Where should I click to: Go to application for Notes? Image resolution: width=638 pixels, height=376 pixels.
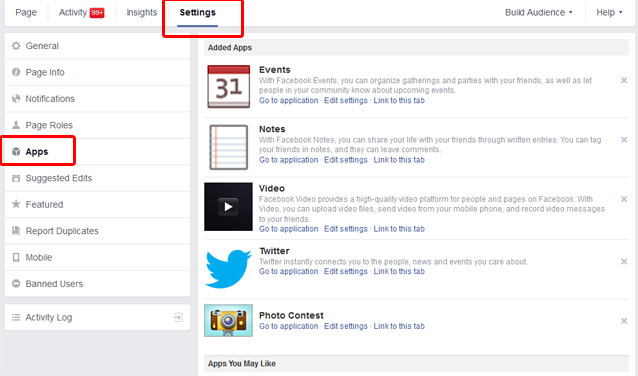pos(288,160)
